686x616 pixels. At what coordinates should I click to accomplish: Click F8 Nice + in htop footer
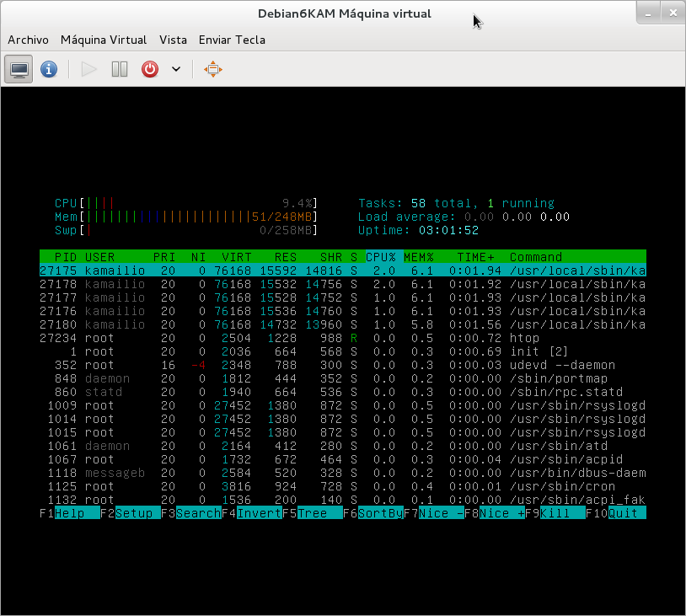495,512
